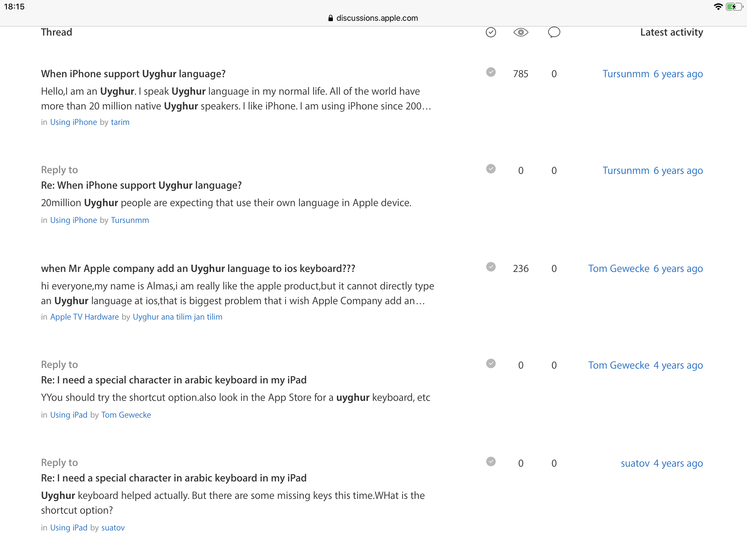Go to Apple TV Hardware community

(84, 317)
